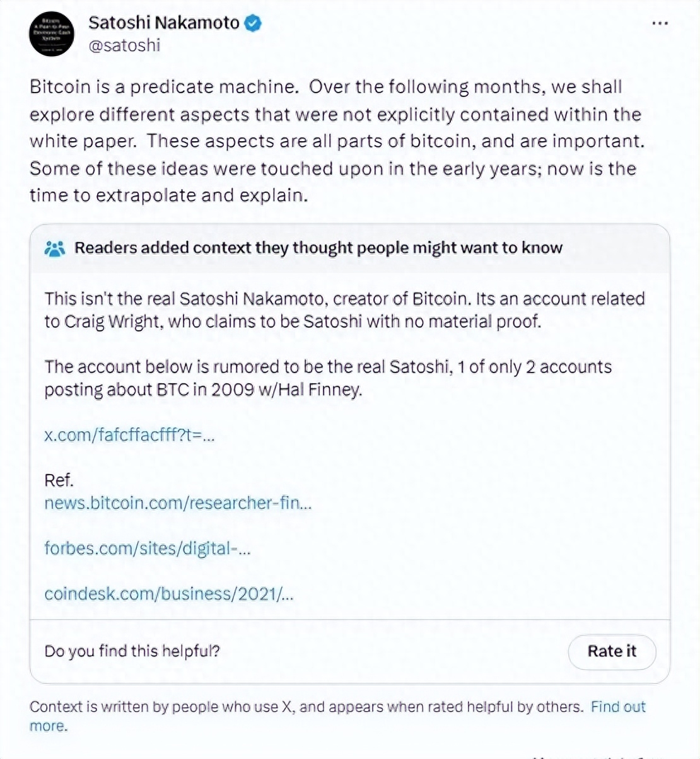Screen dimensions: 700x759
Task: Open the Find out more link
Action: [617, 707]
